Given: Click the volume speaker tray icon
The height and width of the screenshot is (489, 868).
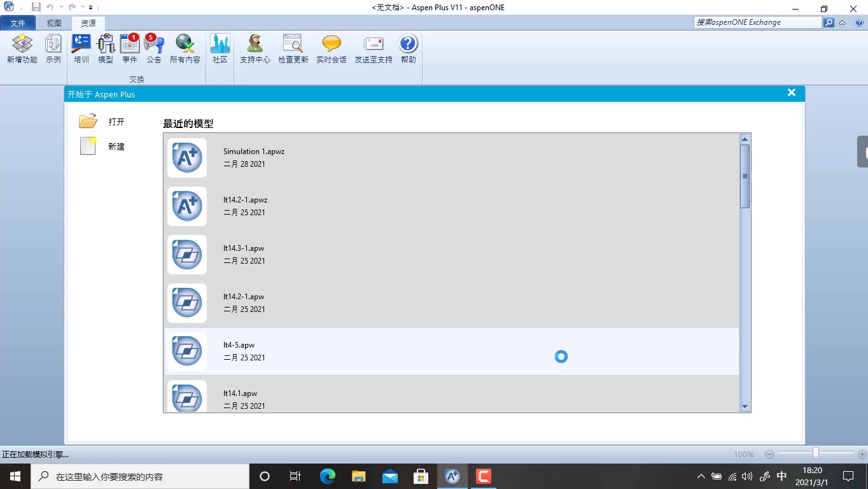Looking at the screenshot, I should point(747,476).
